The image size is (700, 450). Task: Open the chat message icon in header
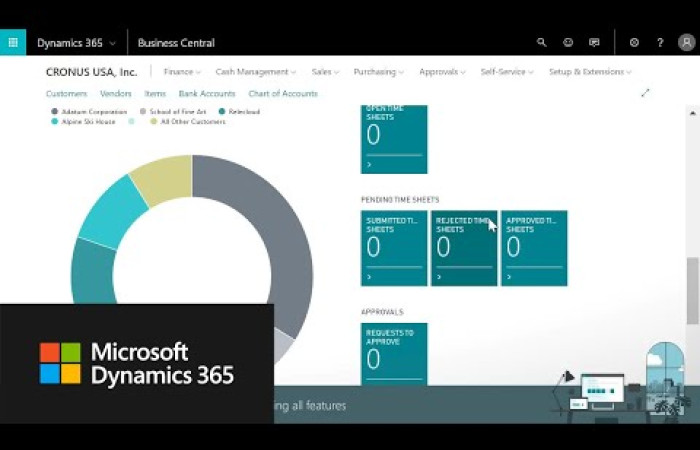594,43
